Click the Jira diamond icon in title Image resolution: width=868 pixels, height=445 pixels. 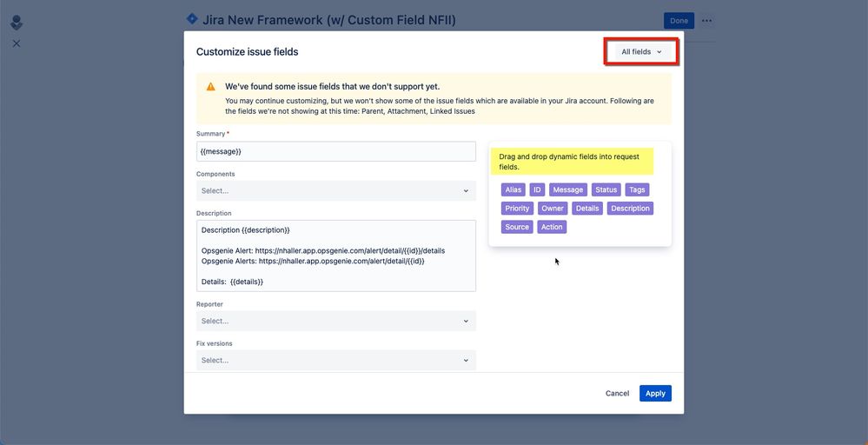tap(192, 19)
